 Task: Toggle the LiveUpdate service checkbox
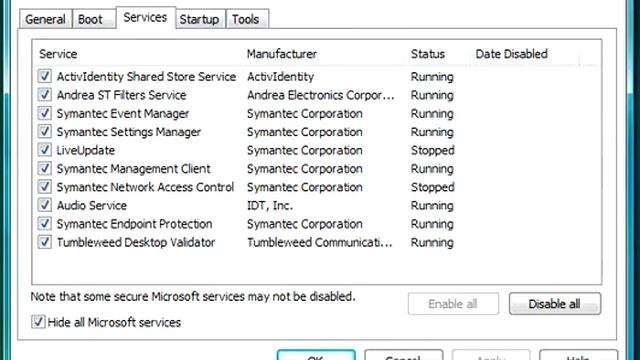44,149
